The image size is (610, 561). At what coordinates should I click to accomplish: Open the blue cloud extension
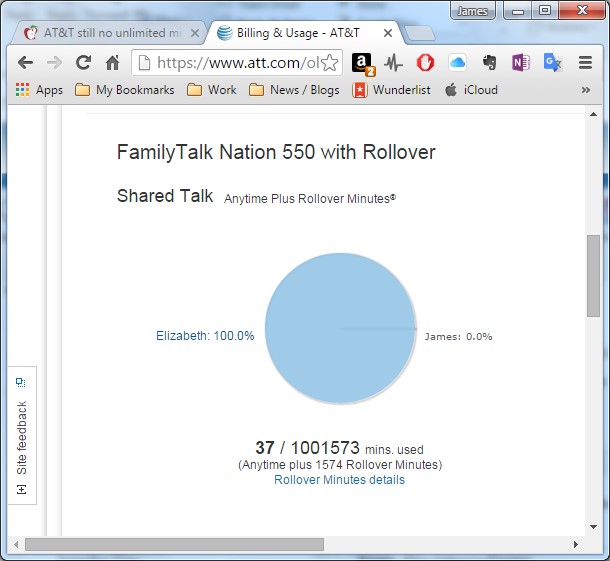tap(457, 63)
